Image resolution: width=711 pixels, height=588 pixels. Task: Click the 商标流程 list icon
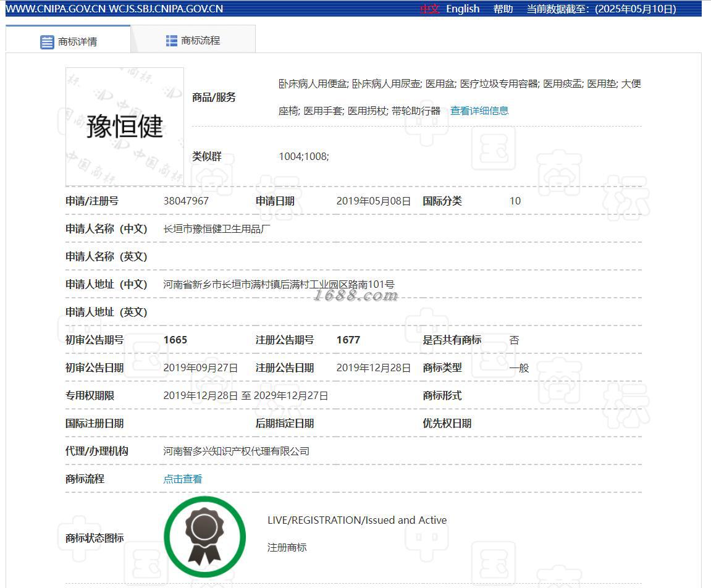pos(171,41)
